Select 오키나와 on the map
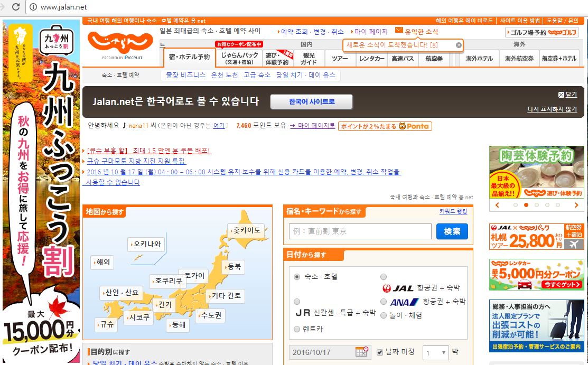This screenshot has width=588, height=365. coord(146,244)
